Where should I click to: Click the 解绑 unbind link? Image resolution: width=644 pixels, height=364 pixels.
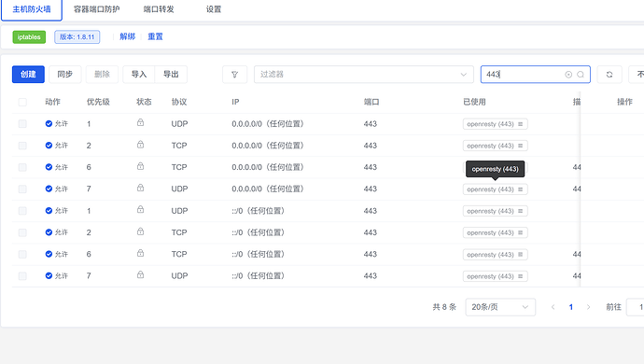(x=127, y=36)
